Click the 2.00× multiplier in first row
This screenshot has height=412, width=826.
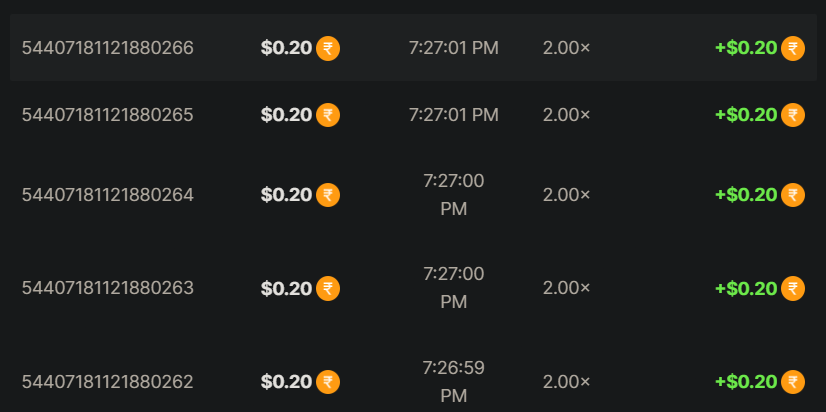coord(566,48)
